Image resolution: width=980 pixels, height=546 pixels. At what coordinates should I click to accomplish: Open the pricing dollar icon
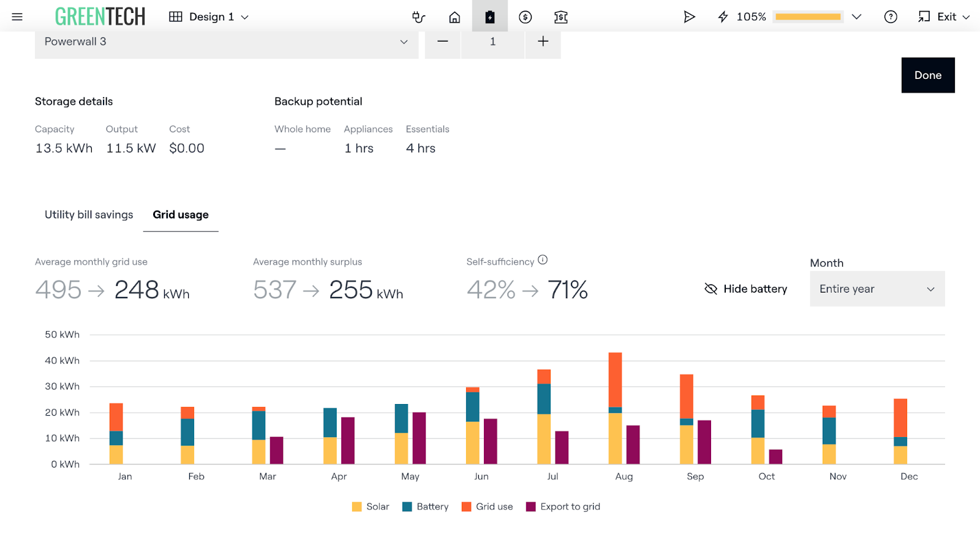click(525, 17)
